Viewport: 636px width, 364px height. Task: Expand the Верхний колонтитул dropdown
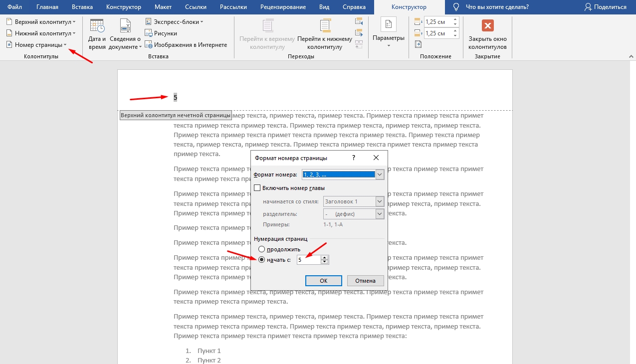tap(41, 22)
